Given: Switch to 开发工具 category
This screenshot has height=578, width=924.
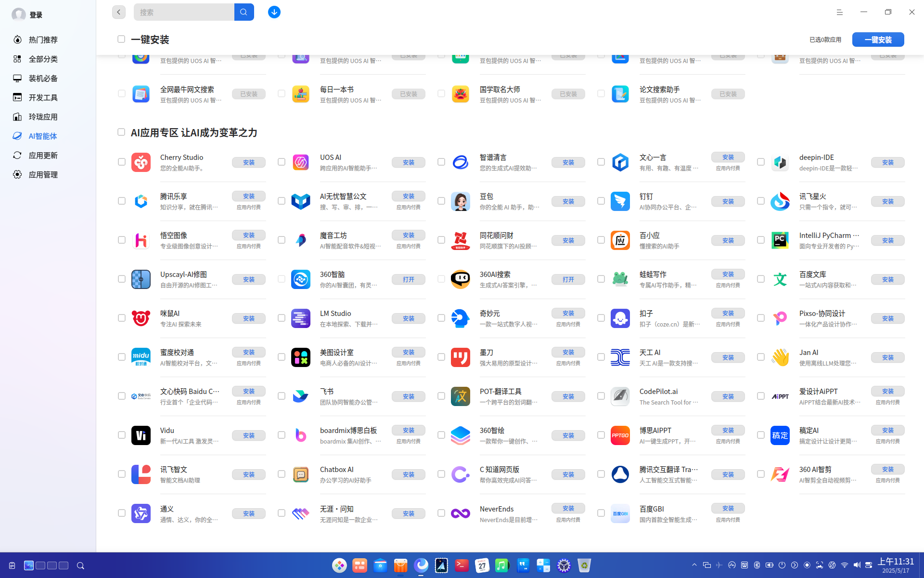Looking at the screenshot, I should click(x=43, y=97).
